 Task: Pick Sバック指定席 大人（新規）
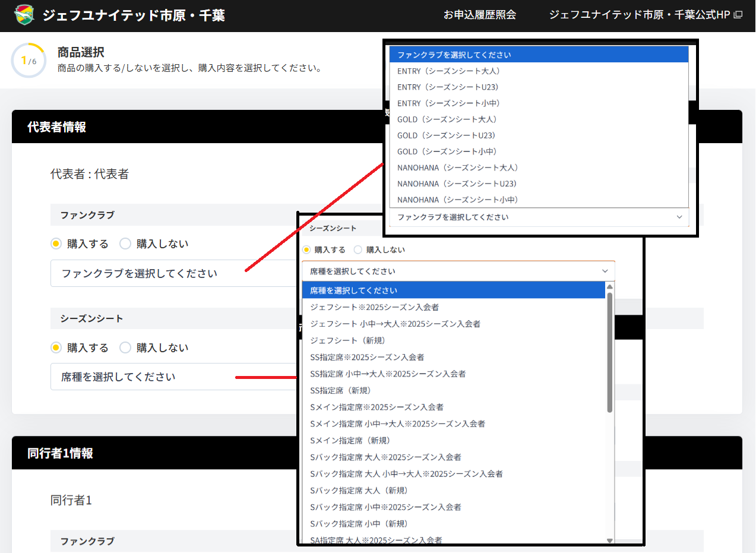(x=454, y=490)
